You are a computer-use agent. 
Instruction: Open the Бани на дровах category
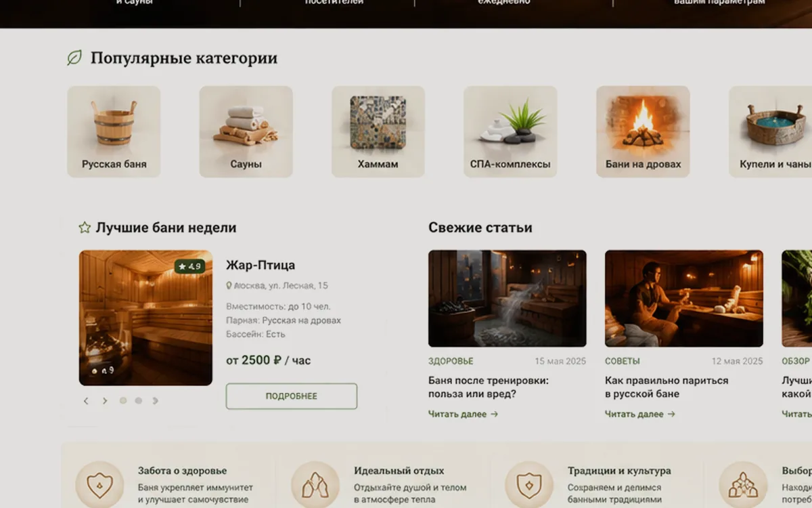click(x=643, y=131)
